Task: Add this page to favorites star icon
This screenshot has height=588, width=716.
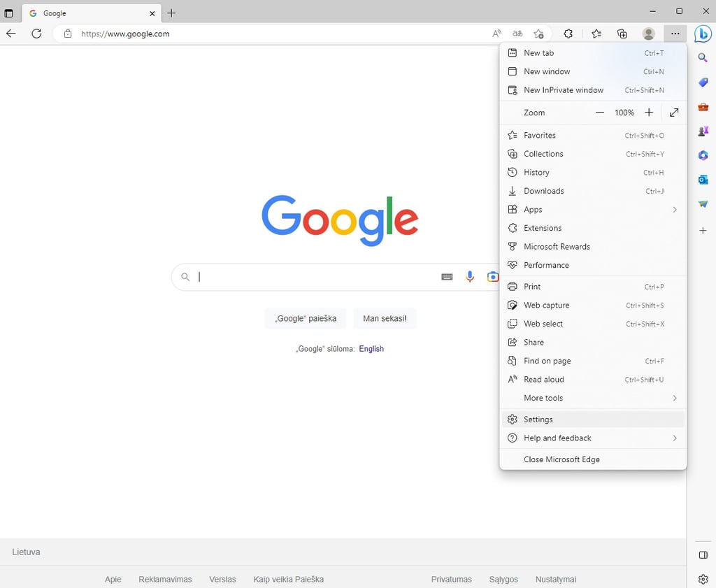Action: tap(538, 34)
